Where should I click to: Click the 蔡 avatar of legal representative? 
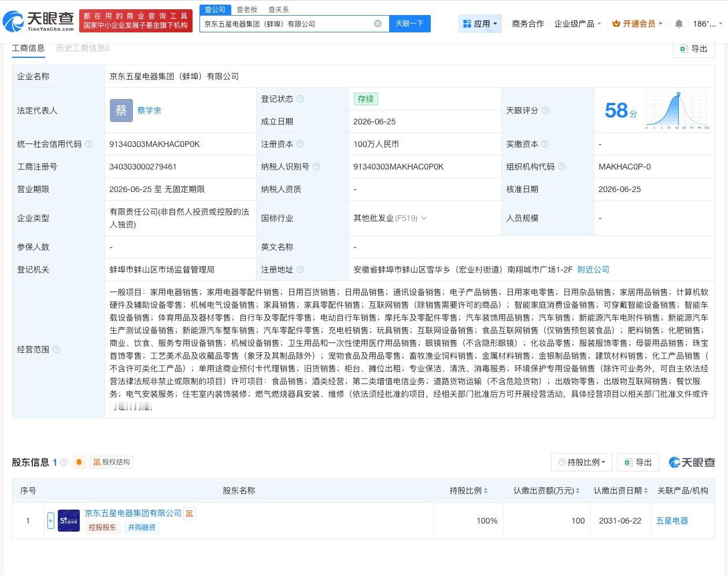pyautogui.click(x=121, y=110)
